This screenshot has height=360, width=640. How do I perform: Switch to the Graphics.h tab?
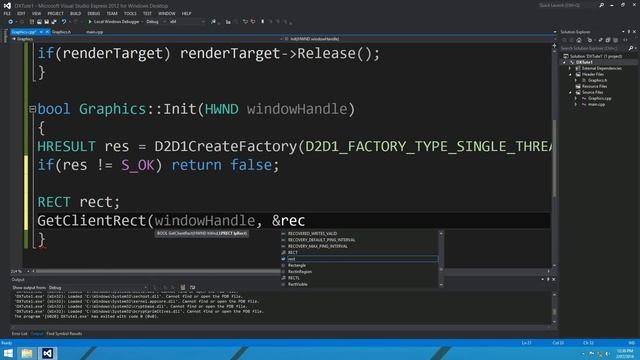coord(62,32)
